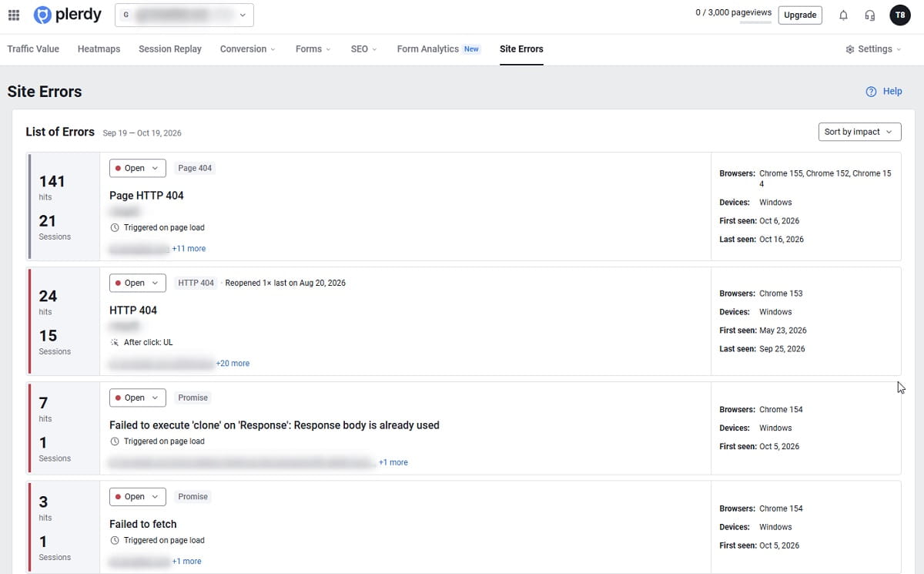924x574 pixels.
Task: Open the Form Analytics tab
Action: pyautogui.click(x=438, y=49)
